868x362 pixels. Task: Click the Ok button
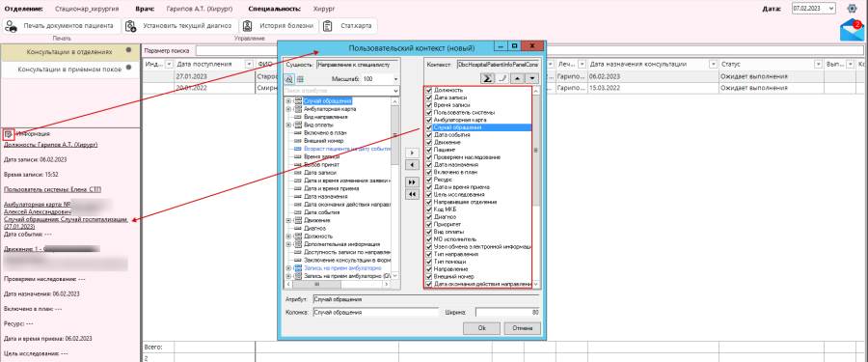pos(481,328)
